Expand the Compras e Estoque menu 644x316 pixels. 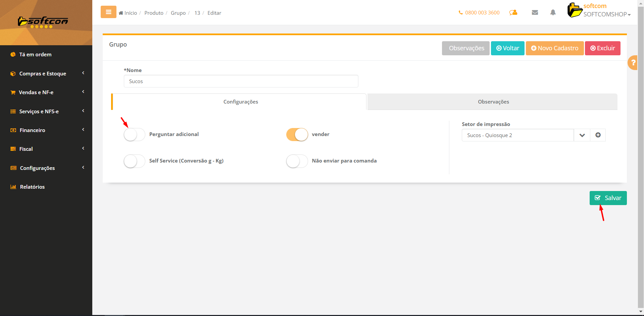43,74
